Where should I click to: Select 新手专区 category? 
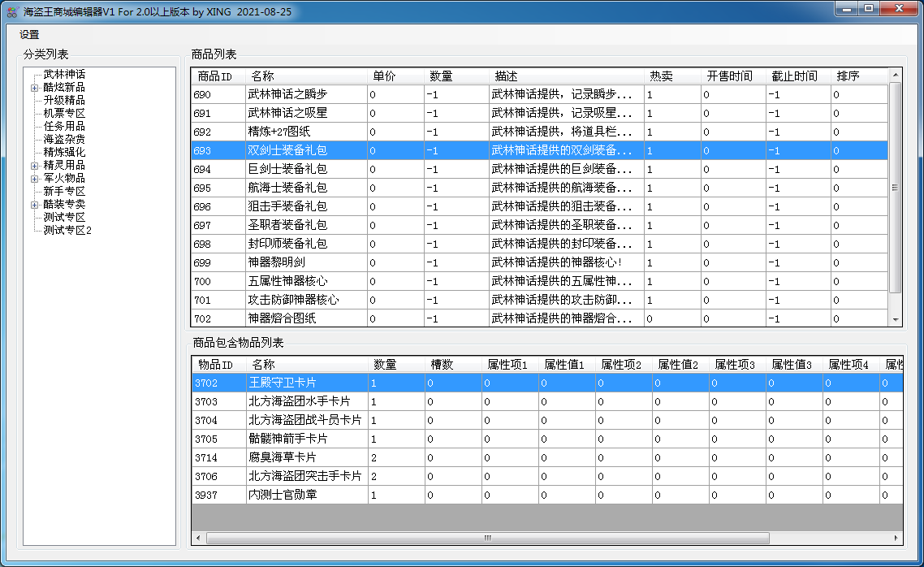pyautogui.click(x=64, y=191)
